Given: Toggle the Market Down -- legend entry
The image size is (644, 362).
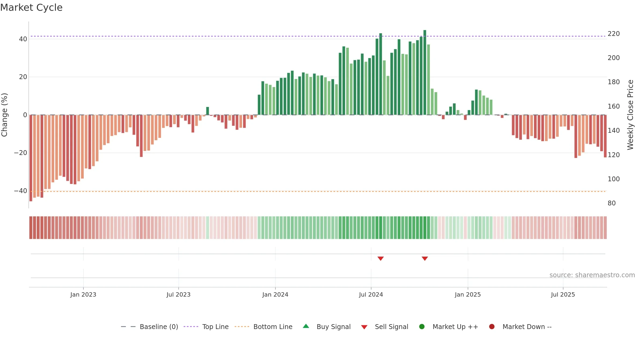Looking at the screenshot, I should pos(520,327).
